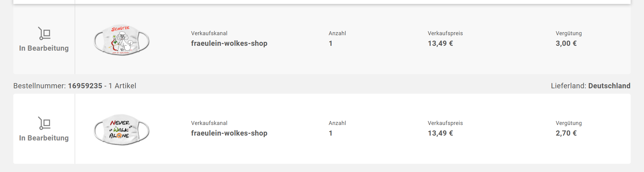Click the Anzahl value in the Never Walk Alone row
This screenshot has width=644, height=172.
330,133
